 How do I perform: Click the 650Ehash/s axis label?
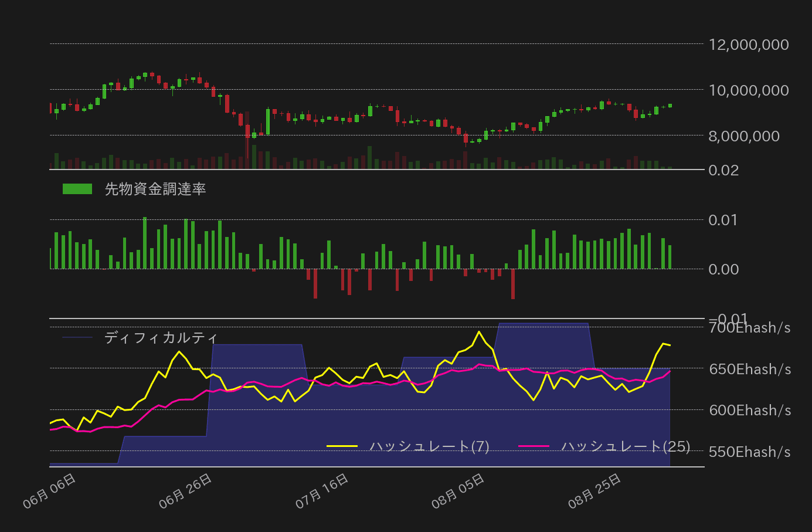pos(750,369)
